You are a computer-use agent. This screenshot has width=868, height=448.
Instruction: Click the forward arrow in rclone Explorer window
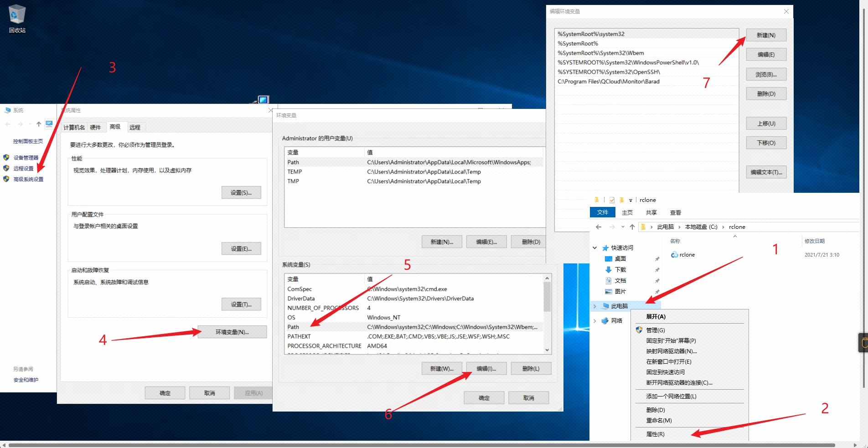612,227
